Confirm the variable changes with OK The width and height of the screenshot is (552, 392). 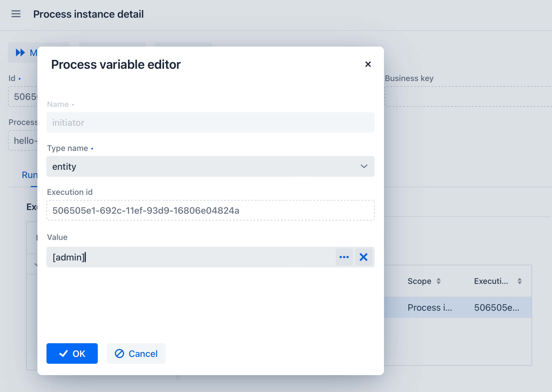72,353
